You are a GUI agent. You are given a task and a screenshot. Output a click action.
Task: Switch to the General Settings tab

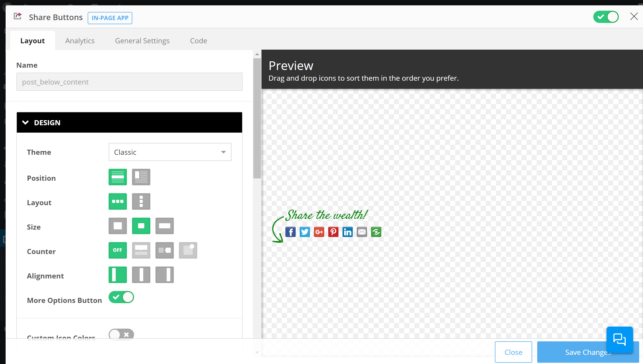[142, 40]
